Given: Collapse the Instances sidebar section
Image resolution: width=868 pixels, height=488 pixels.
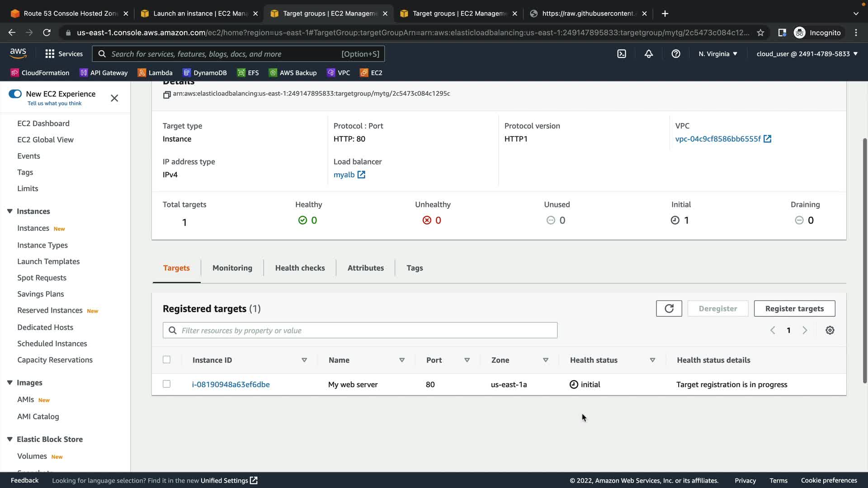Looking at the screenshot, I should point(9,211).
